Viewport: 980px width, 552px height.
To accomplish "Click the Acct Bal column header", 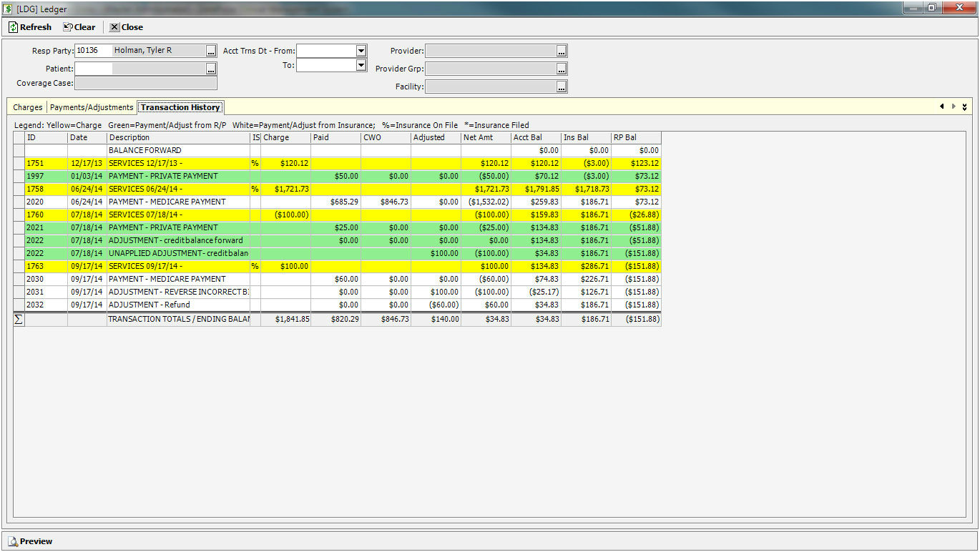I will click(x=535, y=137).
